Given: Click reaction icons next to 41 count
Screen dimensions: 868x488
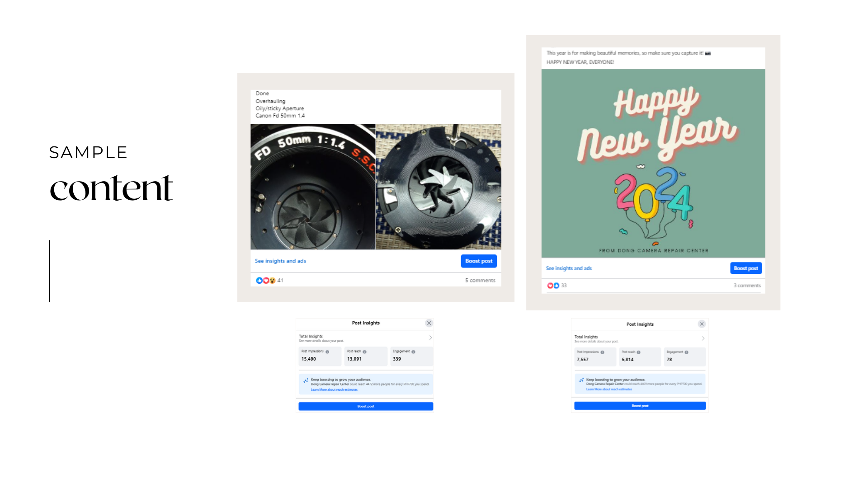Looking at the screenshot, I should [x=266, y=280].
